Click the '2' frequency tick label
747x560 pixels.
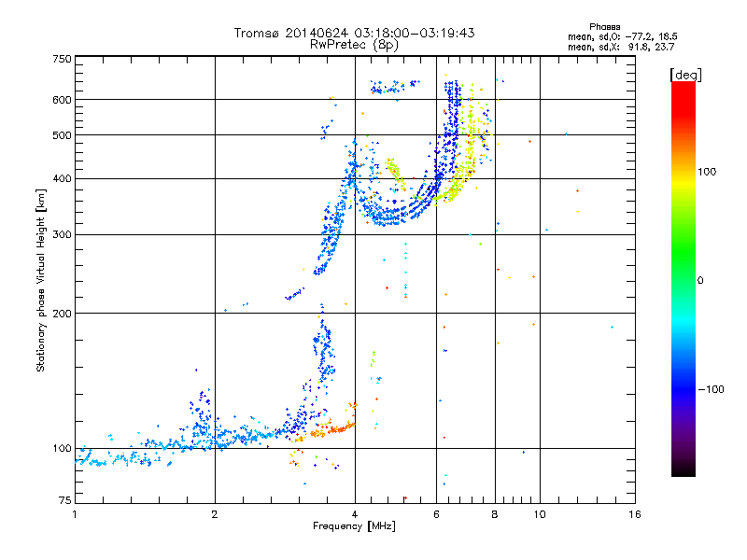click(x=215, y=514)
